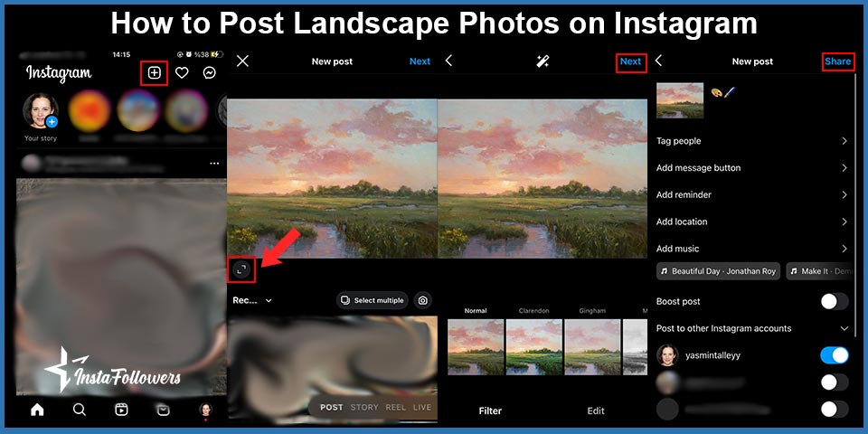Tap Share to publish the post
Viewport: 868px width, 434px height.
(x=837, y=61)
